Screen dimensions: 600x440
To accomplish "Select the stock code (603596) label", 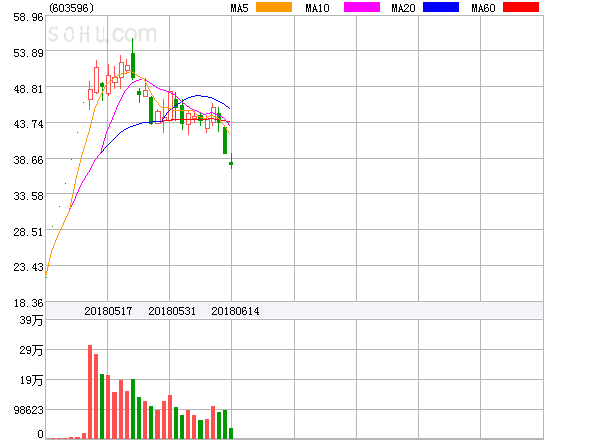I will click(x=72, y=8).
